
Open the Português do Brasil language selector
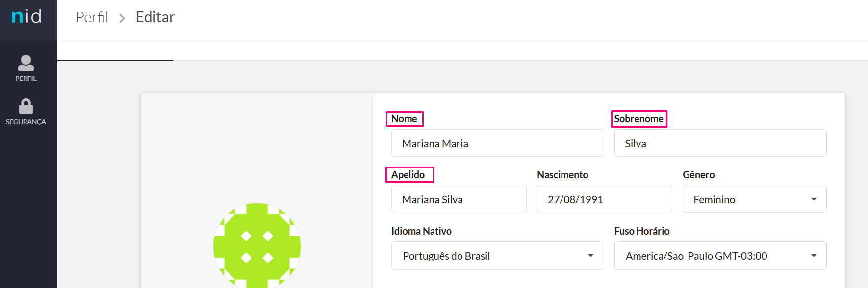click(497, 256)
